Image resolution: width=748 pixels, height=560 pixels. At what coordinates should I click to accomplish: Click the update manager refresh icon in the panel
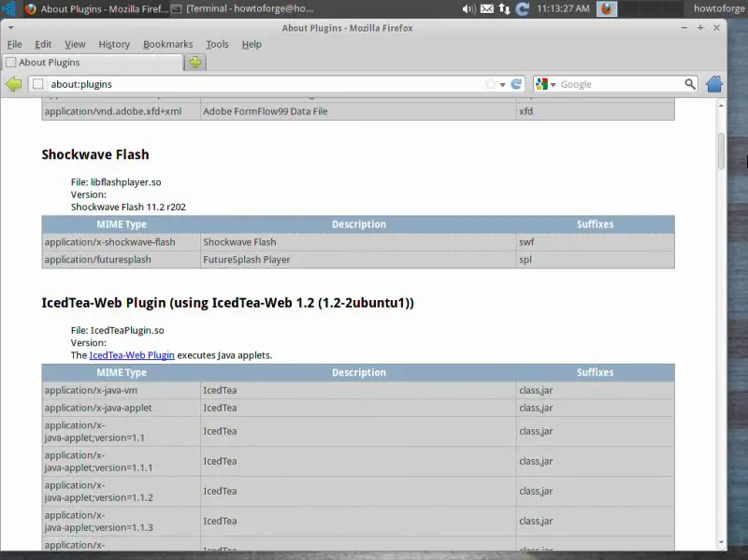tap(523, 8)
